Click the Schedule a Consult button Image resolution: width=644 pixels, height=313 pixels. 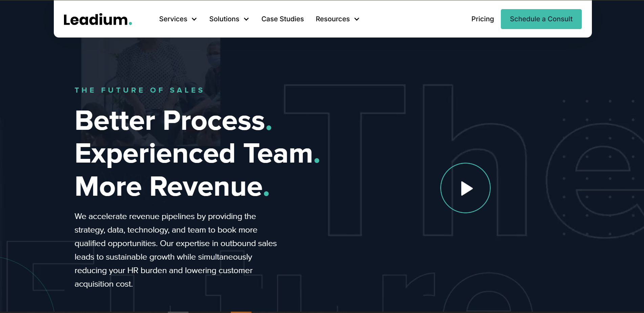(541, 19)
